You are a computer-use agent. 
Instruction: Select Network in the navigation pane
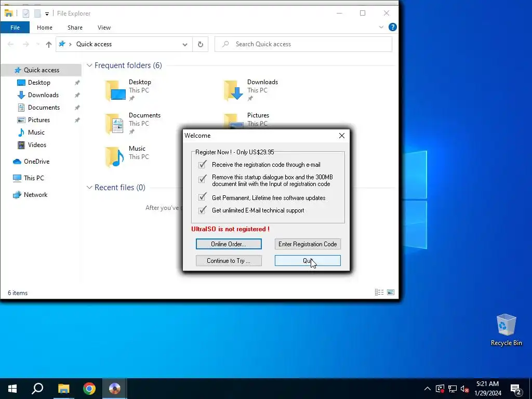(x=35, y=195)
